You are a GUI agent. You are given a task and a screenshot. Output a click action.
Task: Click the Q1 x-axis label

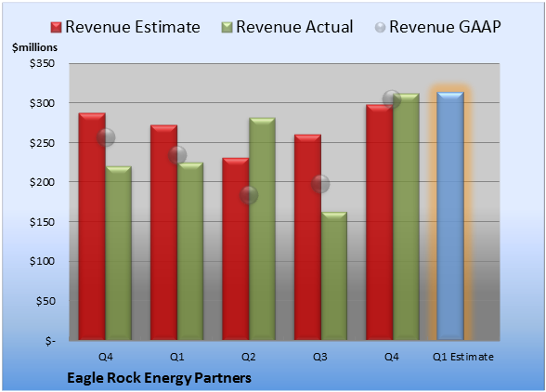(x=176, y=357)
